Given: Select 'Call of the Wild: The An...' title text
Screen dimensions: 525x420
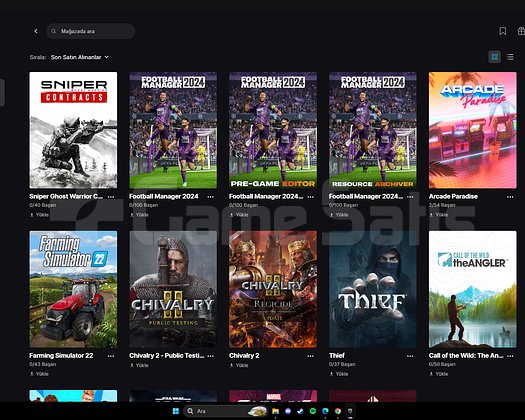Looking at the screenshot, I should (466, 356).
